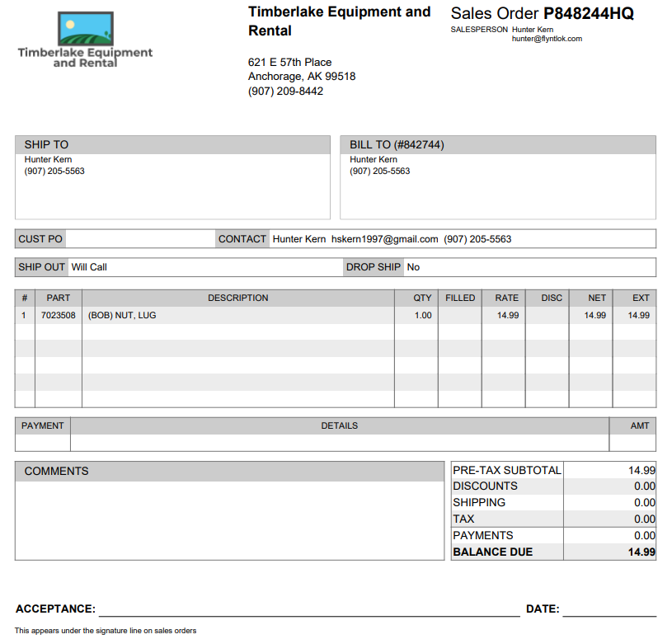This screenshot has height=639, width=672.
Task: Click the DETAILS column header
Action: tap(340, 425)
